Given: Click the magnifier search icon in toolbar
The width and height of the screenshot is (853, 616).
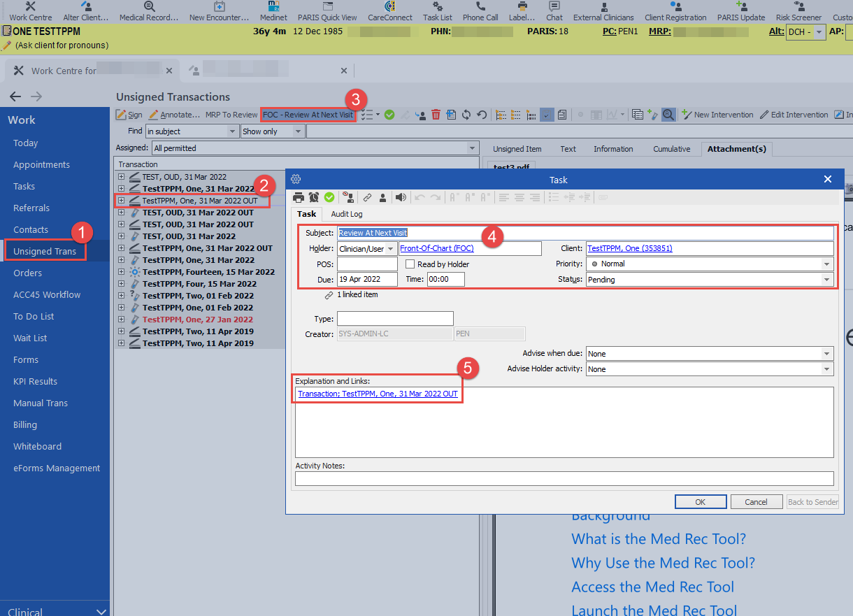Looking at the screenshot, I should 668,115.
